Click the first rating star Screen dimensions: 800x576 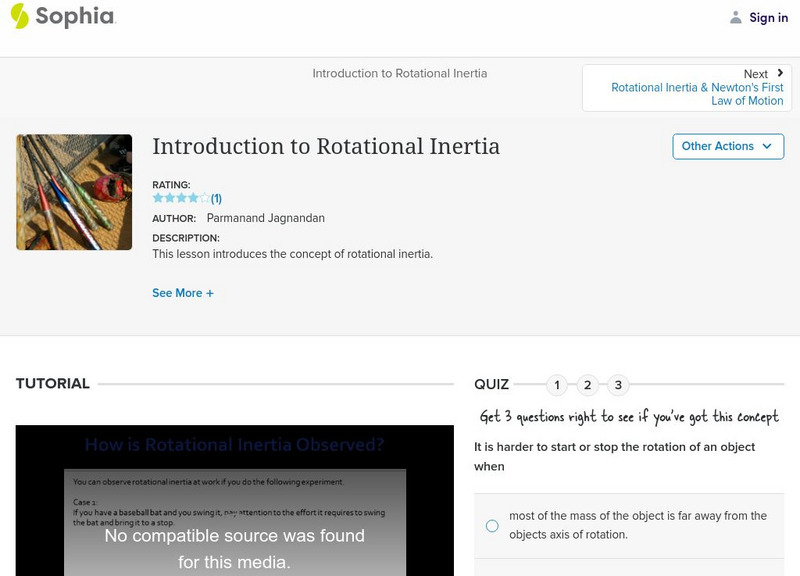(156, 197)
